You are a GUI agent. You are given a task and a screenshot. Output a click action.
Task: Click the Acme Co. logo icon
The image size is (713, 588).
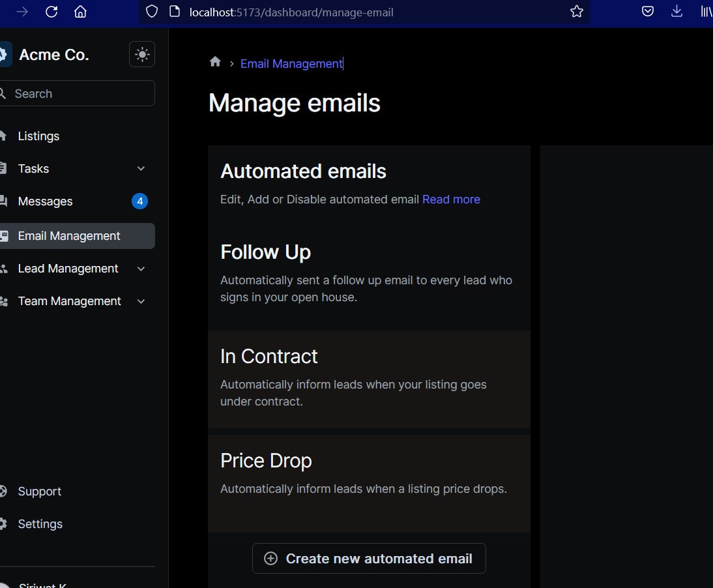point(5,55)
